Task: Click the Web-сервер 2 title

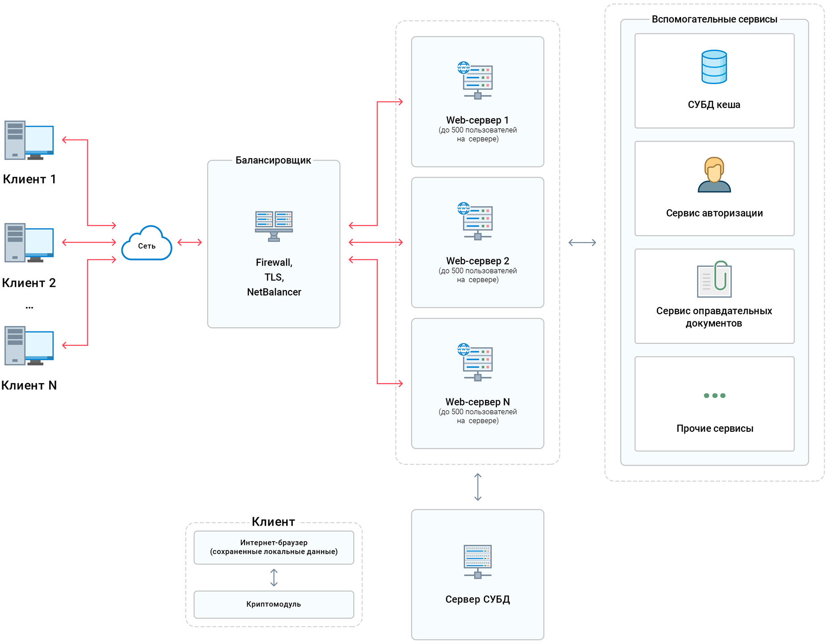Action: [x=477, y=261]
